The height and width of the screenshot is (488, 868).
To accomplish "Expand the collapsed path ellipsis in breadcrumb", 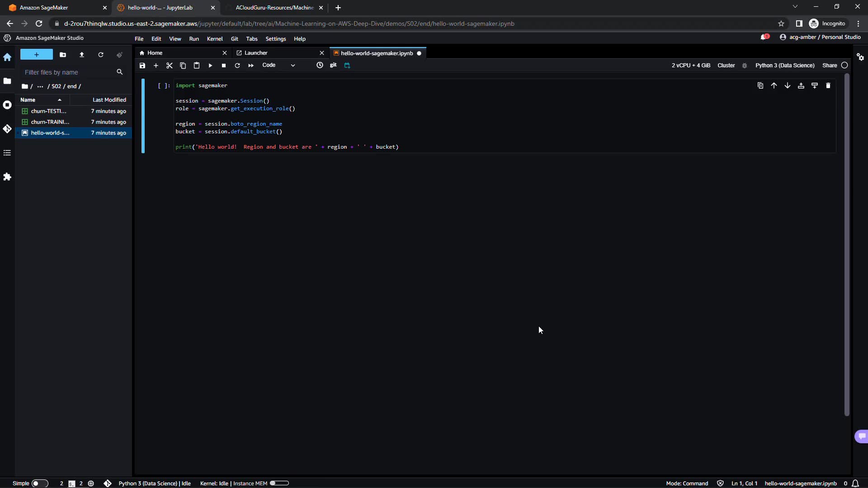I will (40, 86).
